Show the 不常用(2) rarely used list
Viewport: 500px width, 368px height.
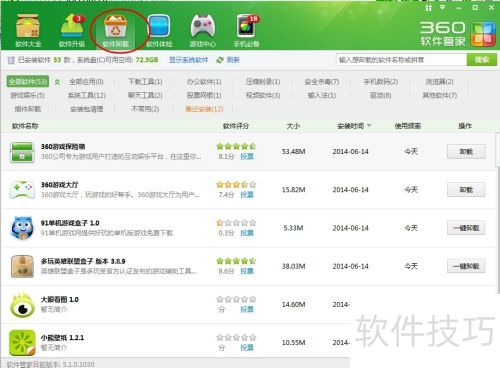point(145,109)
